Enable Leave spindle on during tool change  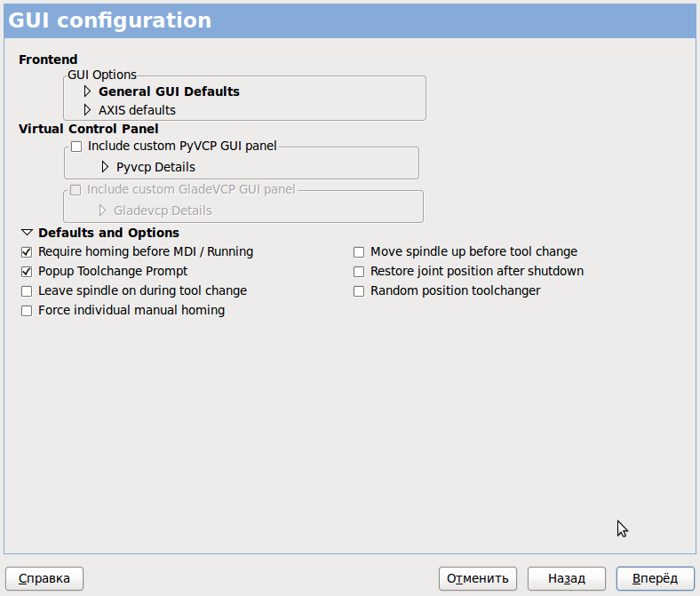(27, 291)
